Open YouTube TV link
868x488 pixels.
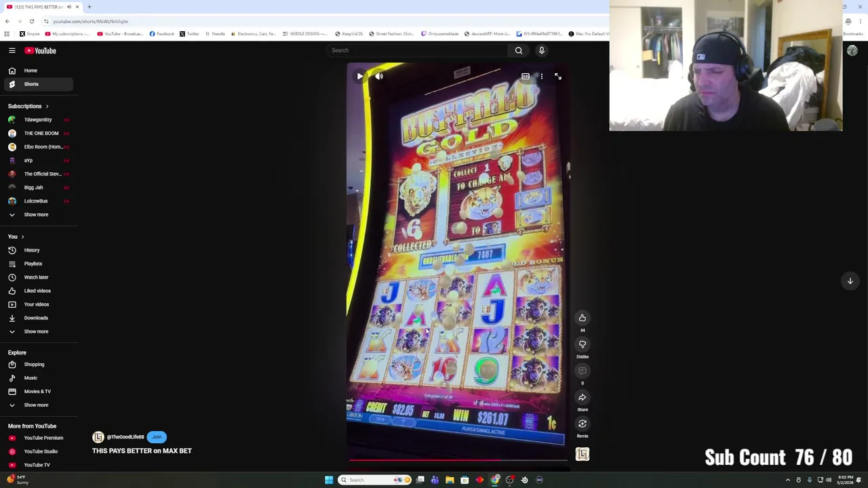[37, 465]
